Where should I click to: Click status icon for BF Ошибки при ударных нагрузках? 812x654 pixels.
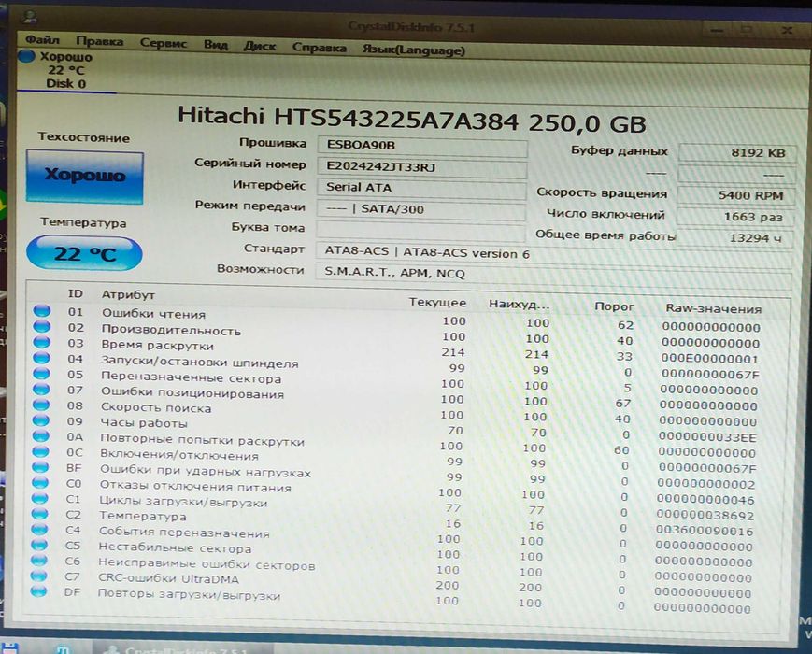point(40,466)
